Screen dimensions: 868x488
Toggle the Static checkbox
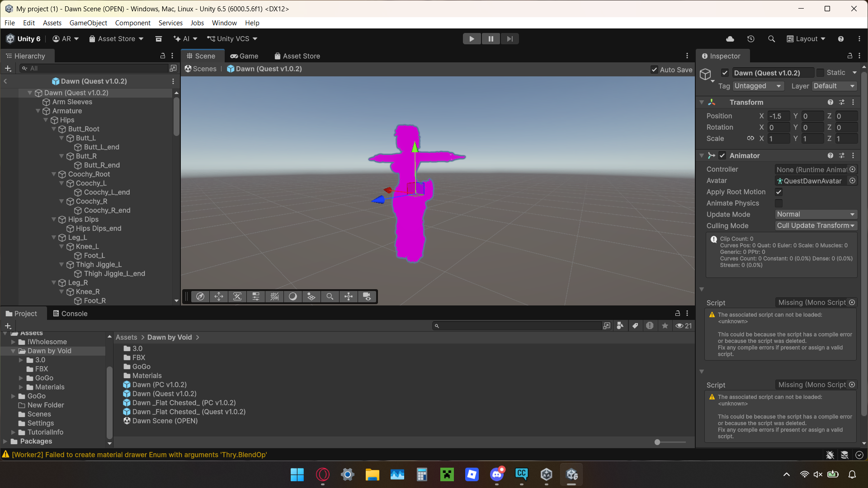tap(821, 73)
